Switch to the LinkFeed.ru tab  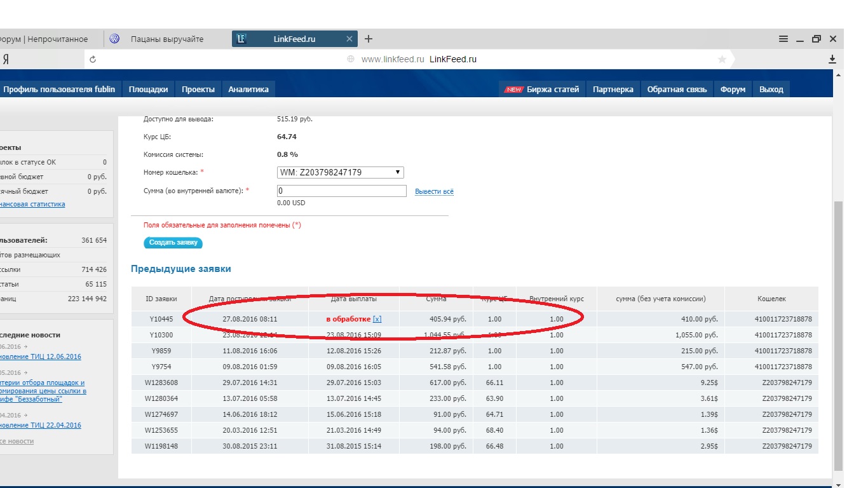pos(294,39)
